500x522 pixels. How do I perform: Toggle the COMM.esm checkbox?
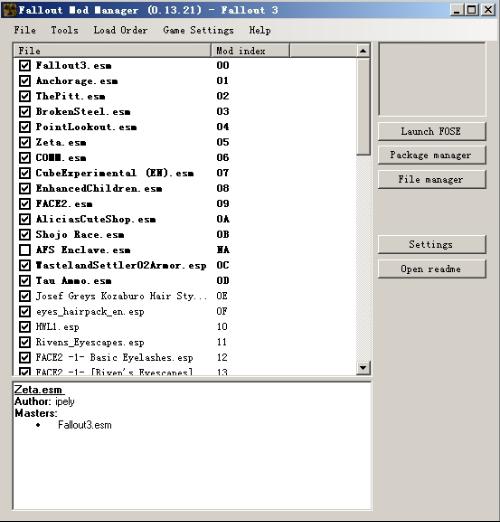pos(25,158)
